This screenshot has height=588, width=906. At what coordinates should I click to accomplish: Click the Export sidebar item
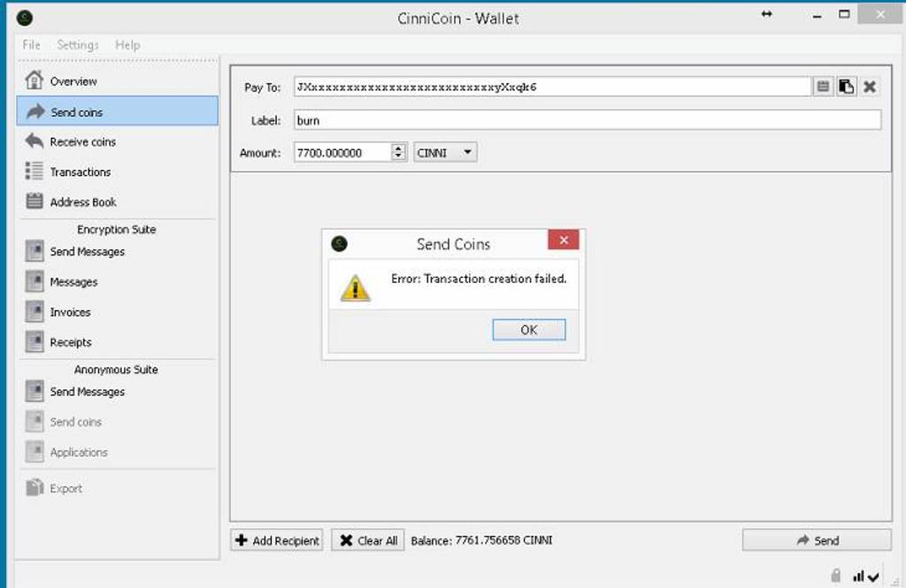click(118, 488)
